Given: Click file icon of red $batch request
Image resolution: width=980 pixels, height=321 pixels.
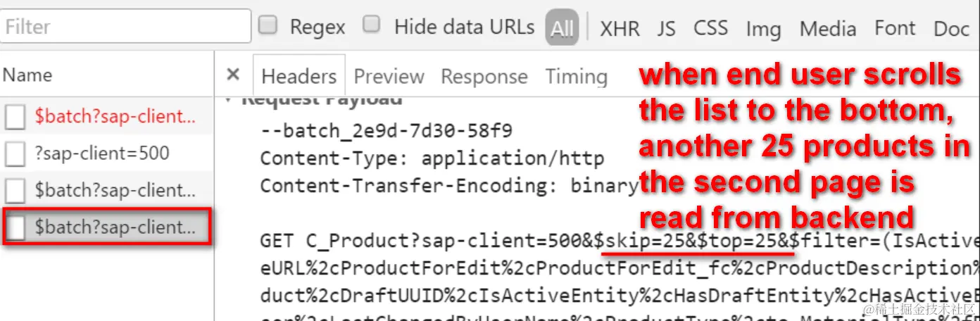Looking at the screenshot, I should [x=15, y=117].
